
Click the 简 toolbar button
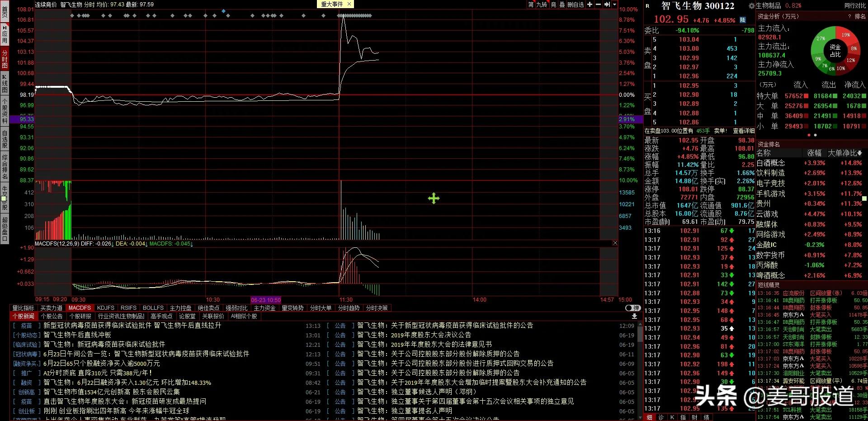pyautogui.click(x=531, y=5)
